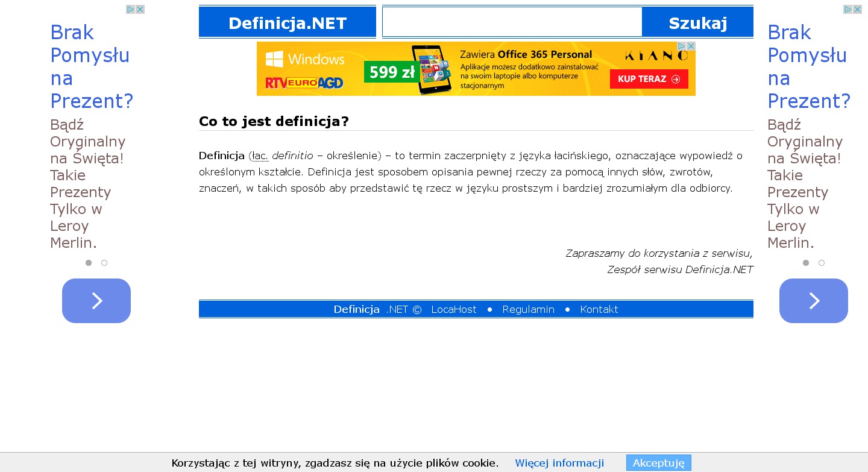
Task: Close the Windows banner ad
Action: [x=691, y=46]
